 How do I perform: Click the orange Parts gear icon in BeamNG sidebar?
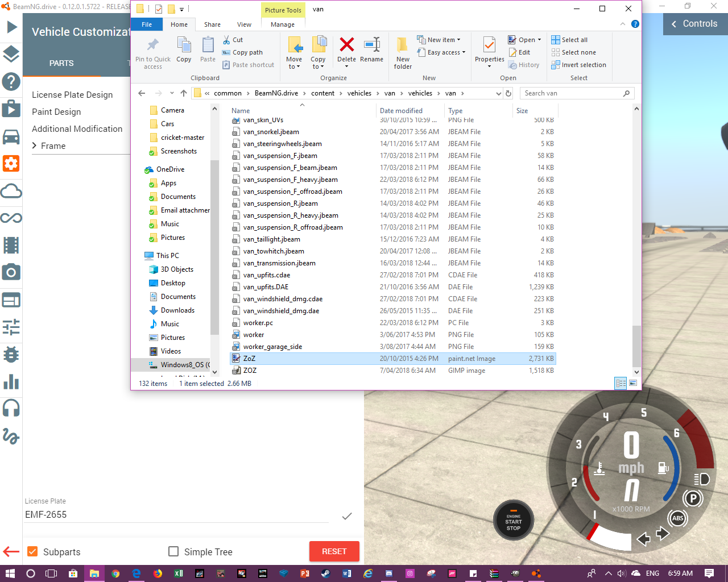[11, 164]
